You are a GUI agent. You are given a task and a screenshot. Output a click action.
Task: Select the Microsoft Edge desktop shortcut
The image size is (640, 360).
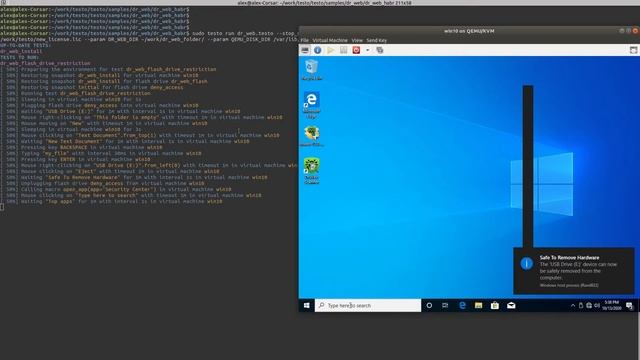(311, 105)
